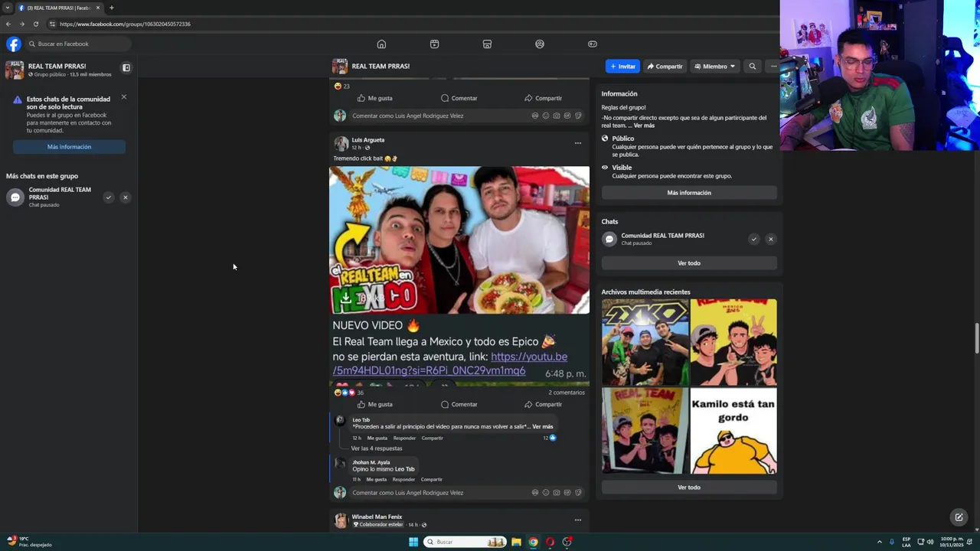The width and height of the screenshot is (980, 551).
Task: Insert a sticker in the bottom comment box
Action: (x=578, y=493)
